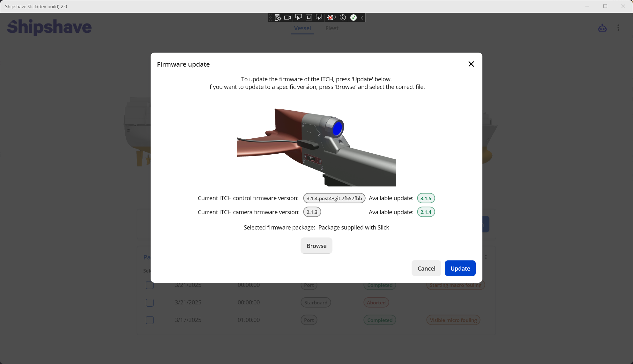Check the 3/21/2025 Starboard row checkbox
Screen dimensions: 633x364
click(x=150, y=302)
